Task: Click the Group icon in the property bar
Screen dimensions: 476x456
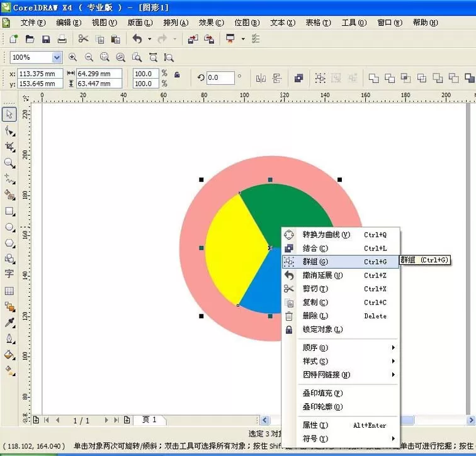Action: tap(320, 78)
